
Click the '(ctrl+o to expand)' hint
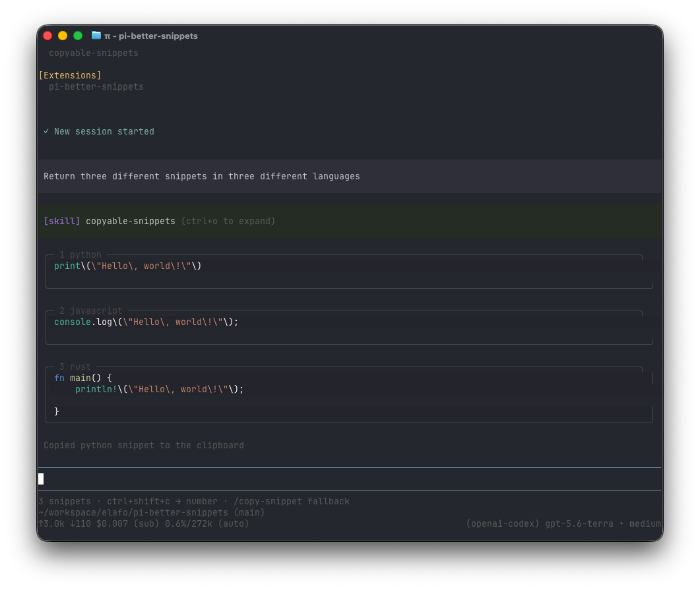(228, 221)
